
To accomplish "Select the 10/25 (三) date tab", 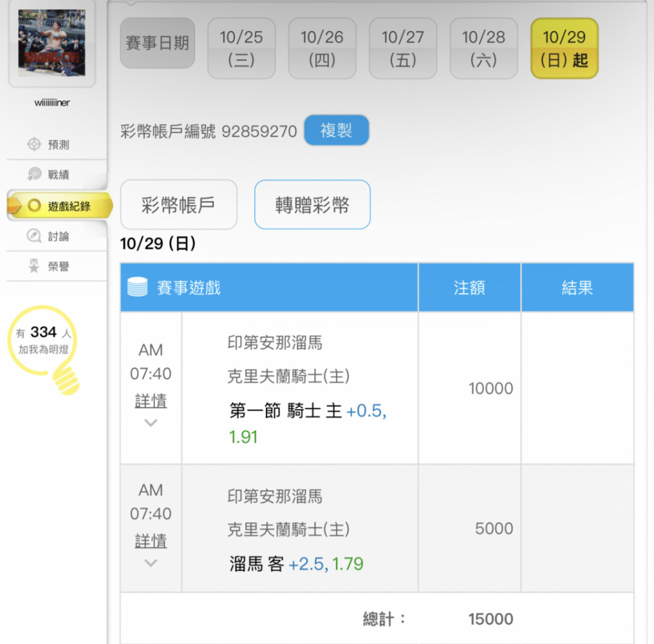I will [x=241, y=48].
